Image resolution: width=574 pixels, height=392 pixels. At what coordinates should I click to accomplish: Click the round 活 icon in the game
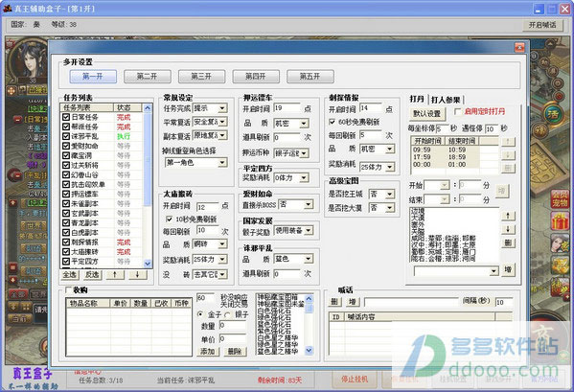(x=553, y=113)
